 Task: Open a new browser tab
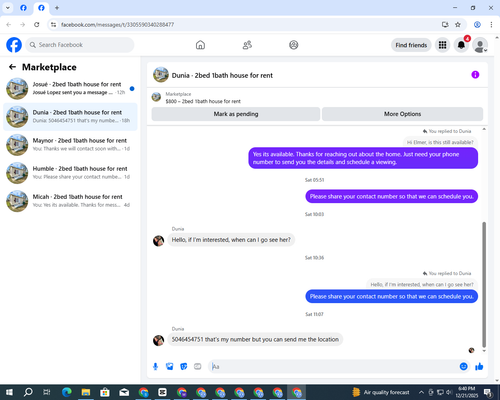coord(57,8)
